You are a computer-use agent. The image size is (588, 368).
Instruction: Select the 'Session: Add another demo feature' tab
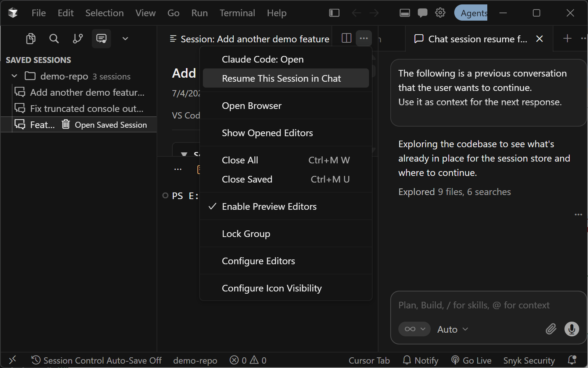pyautogui.click(x=250, y=39)
